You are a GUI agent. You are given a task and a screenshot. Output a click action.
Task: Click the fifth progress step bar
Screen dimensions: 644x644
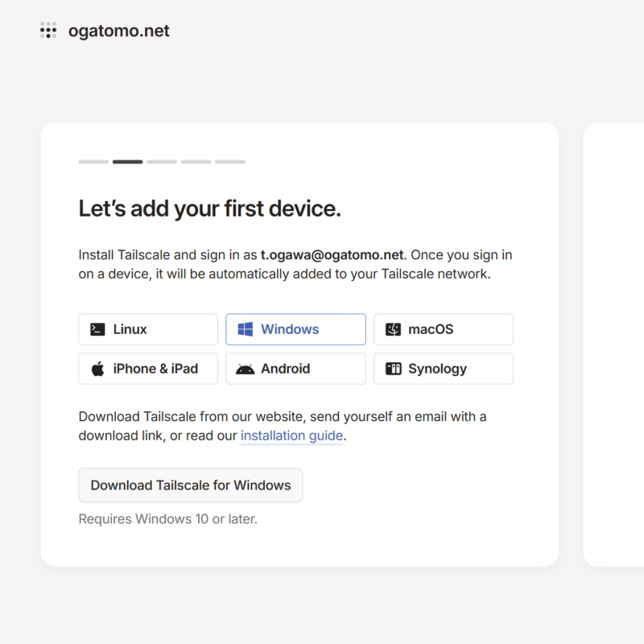tap(230, 162)
